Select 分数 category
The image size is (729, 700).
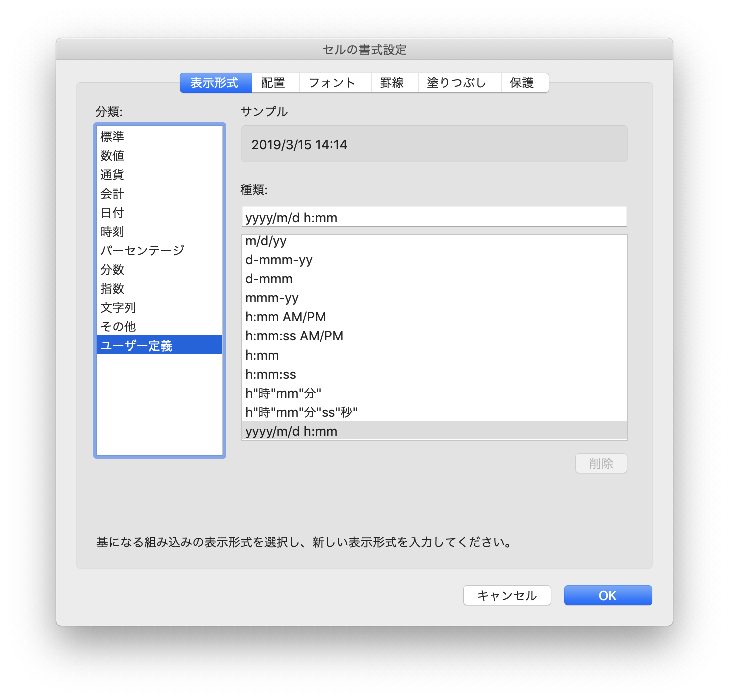tap(160, 269)
